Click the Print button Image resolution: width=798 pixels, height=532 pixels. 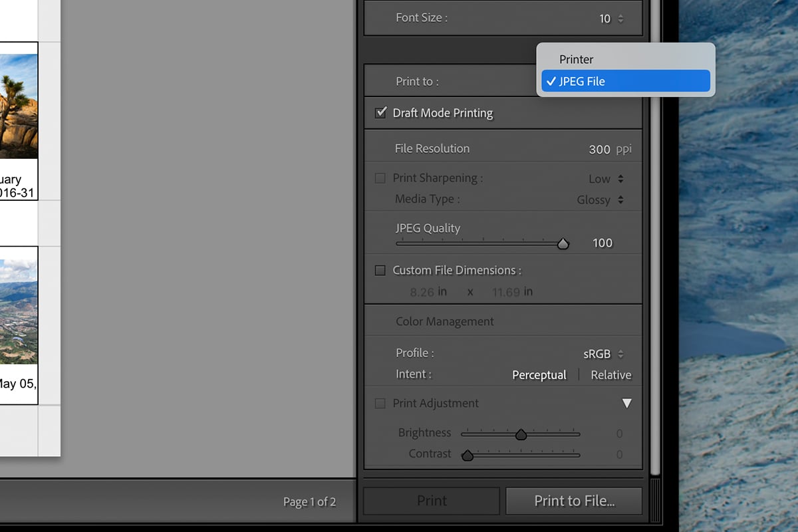[431, 501]
